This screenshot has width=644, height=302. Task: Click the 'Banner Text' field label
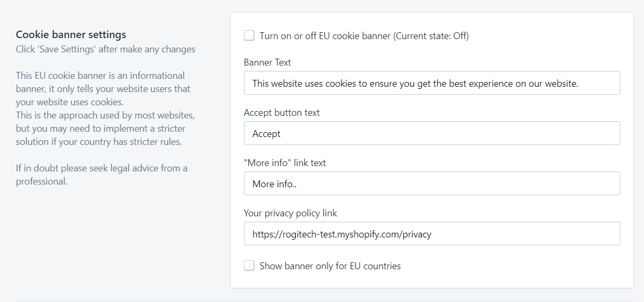click(x=267, y=62)
